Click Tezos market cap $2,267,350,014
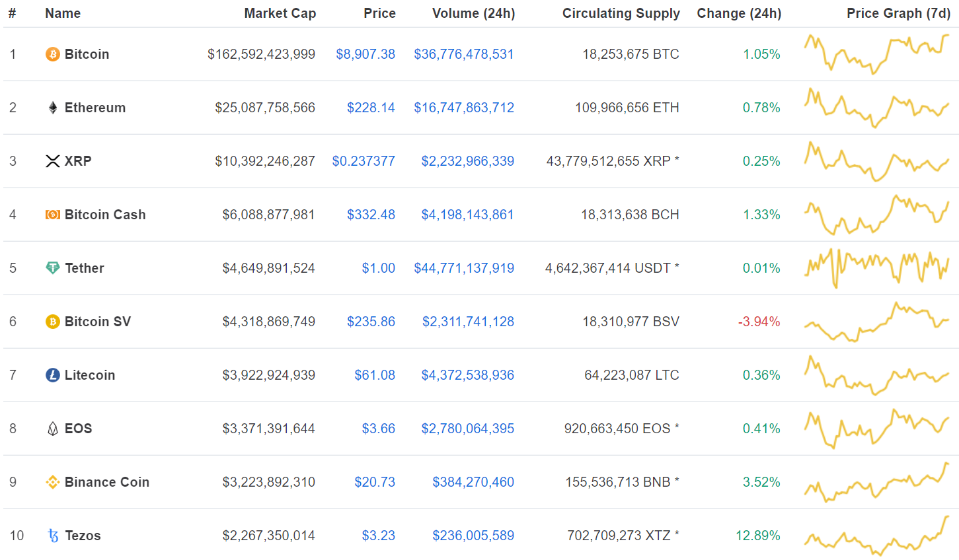Screen dimensions: 959x560 (268, 536)
